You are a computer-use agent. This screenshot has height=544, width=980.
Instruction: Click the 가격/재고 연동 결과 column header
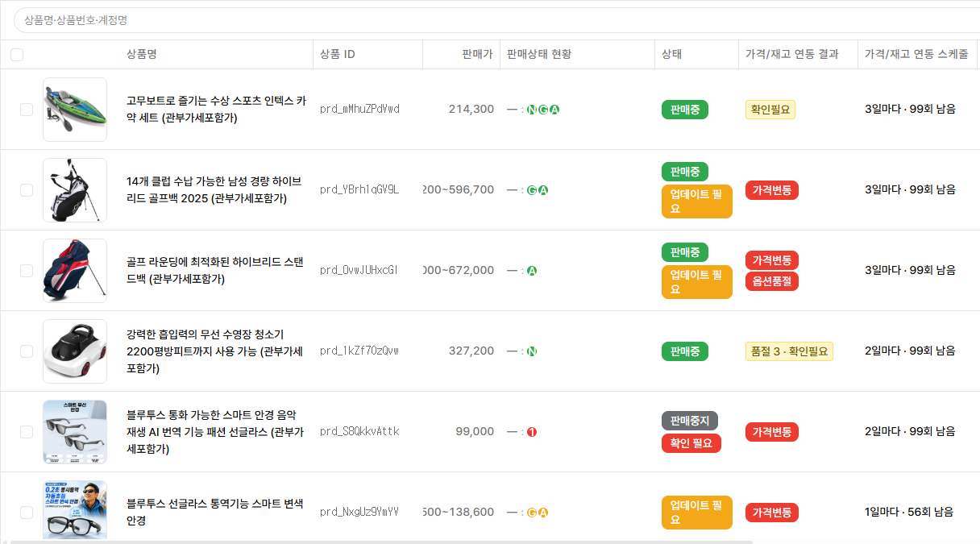(792, 55)
